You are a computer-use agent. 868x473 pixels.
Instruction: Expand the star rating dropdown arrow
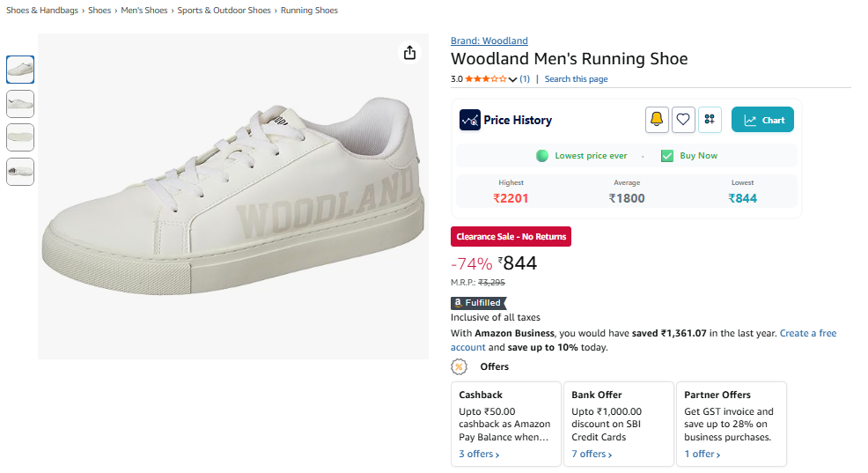pos(512,80)
